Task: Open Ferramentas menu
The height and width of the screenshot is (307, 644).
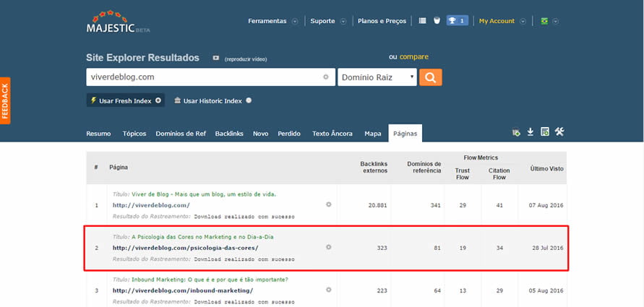Action: (x=267, y=21)
